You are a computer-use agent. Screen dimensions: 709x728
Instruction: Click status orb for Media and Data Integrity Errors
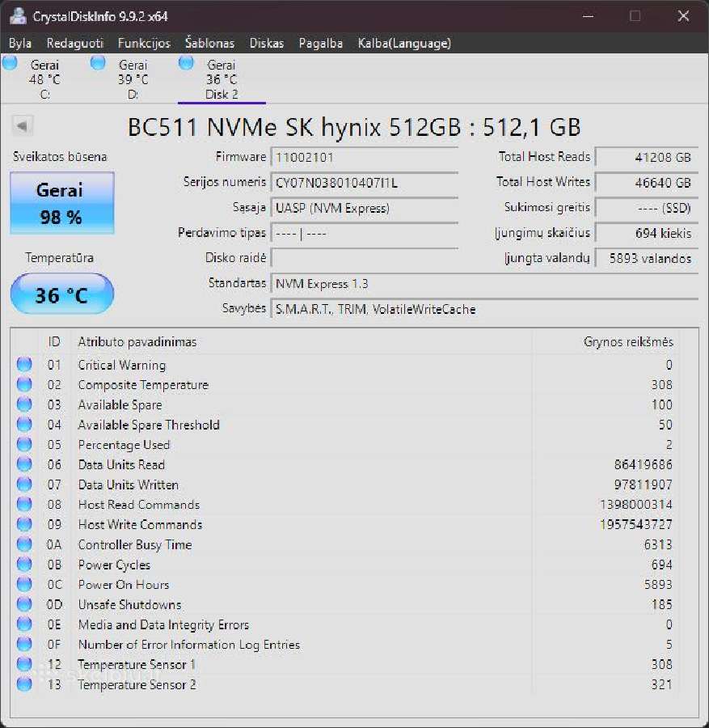tap(24, 624)
